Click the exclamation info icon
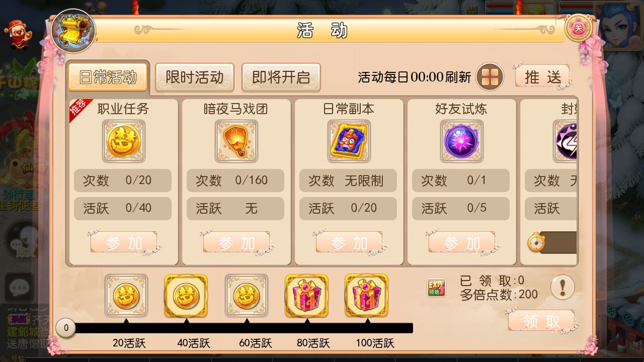644x362 pixels. tap(562, 288)
